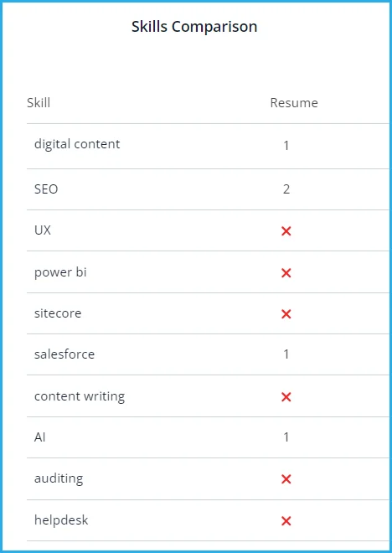Click the power bi skill name
The height and width of the screenshot is (553, 392).
click(60, 272)
